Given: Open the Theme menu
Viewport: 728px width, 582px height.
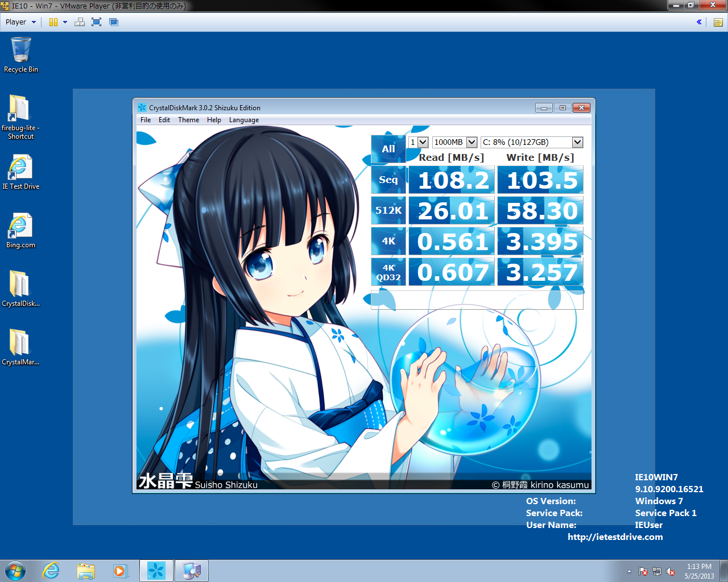Looking at the screenshot, I should click(x=188, y=120).
